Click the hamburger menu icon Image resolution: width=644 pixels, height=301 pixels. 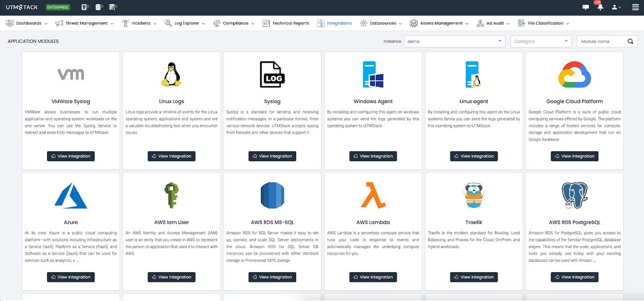click(635, 7)
